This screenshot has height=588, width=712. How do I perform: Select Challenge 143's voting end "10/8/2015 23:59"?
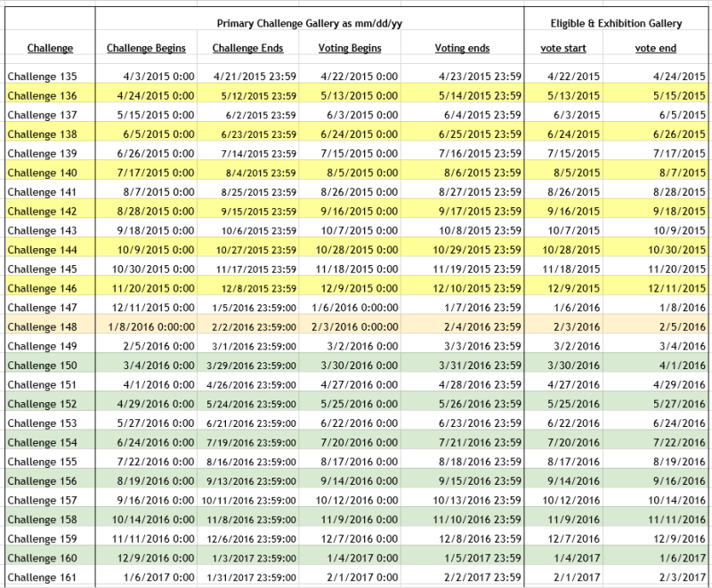pyautogui.click(x=480, y=230)
